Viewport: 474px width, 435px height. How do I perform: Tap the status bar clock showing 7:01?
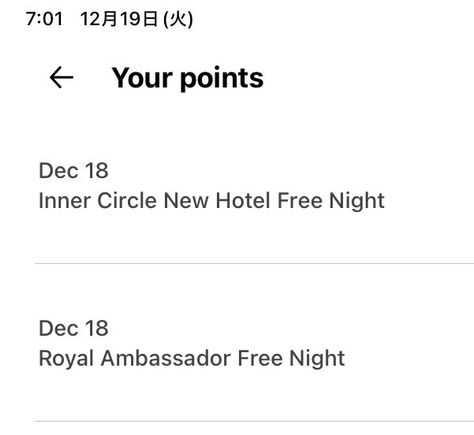point(44,19)
